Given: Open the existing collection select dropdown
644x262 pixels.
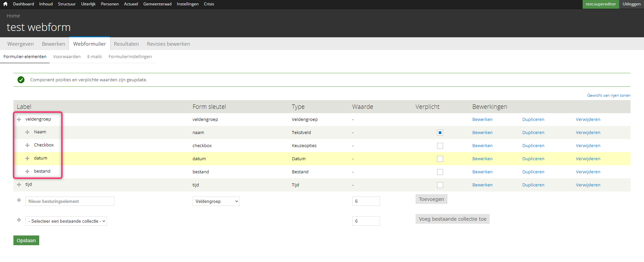Looking at the screenshot, I should tap(66, 221).
